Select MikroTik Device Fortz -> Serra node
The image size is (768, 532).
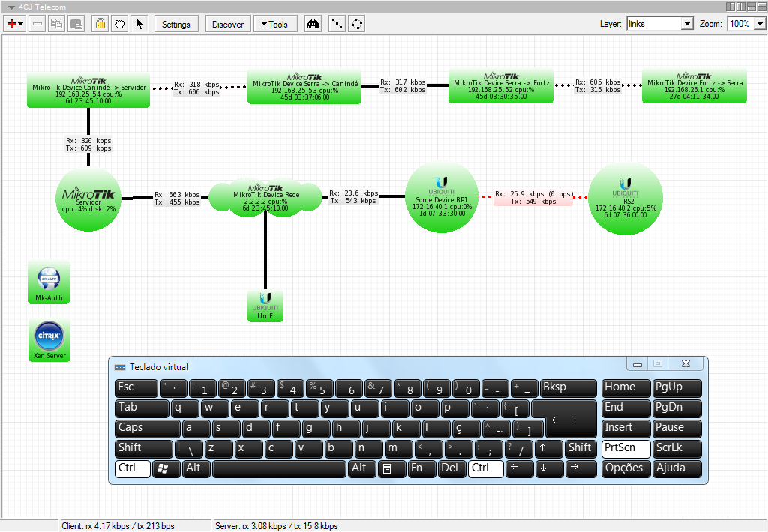click(x=694, y=87)
